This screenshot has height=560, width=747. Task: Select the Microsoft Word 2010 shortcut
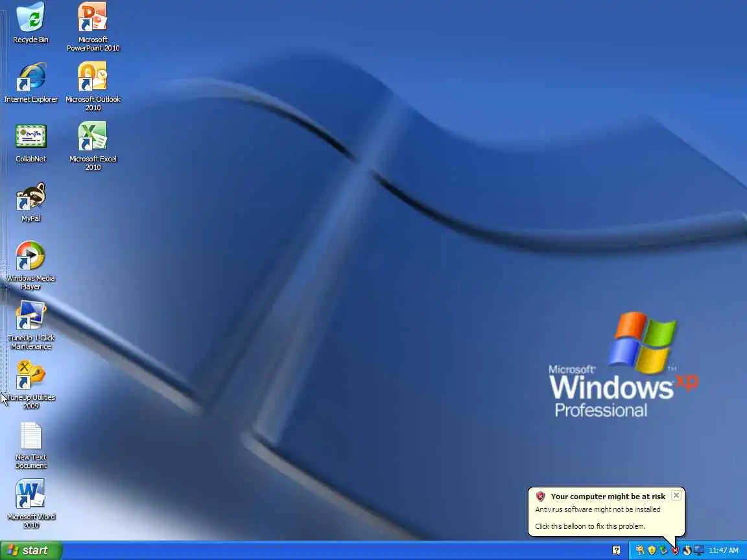(x=31, y=504)
